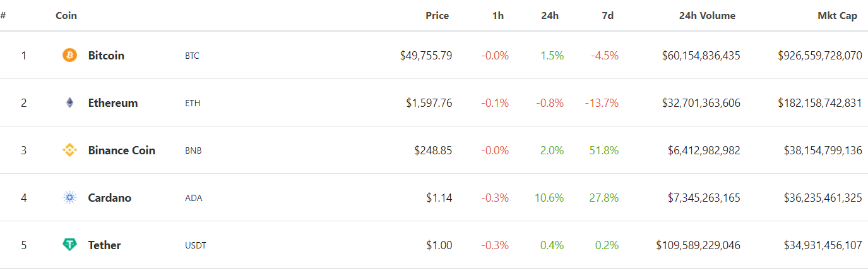This screenshot has height=270, width=868.
Task: Open the Binance Coin name link
Action: point(121,150)
